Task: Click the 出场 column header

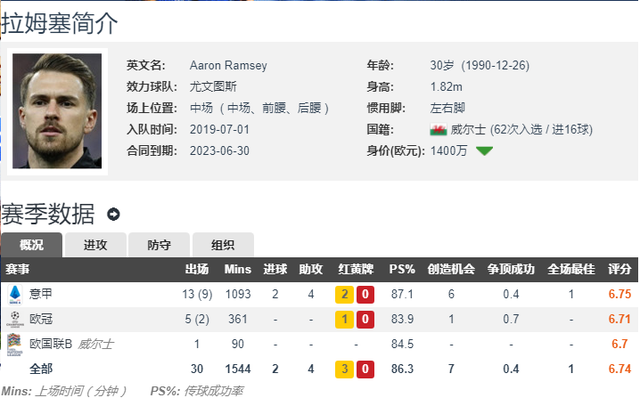Action: click(197, 269)
